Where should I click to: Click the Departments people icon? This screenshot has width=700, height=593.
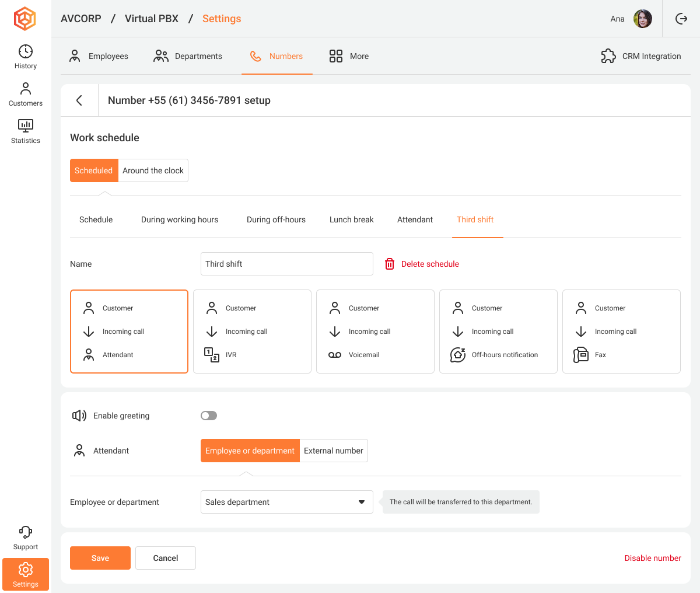[x=161, y=56]
